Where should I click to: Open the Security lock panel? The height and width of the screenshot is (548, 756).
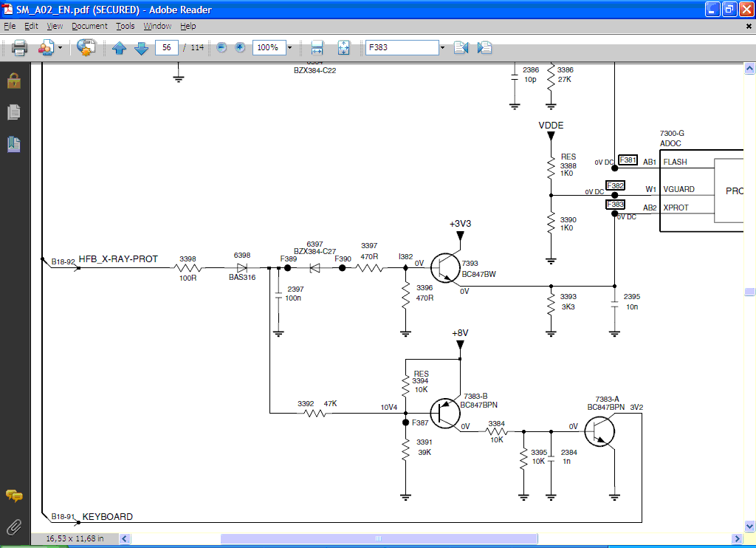pyautogui.click(x=13, y=81)
